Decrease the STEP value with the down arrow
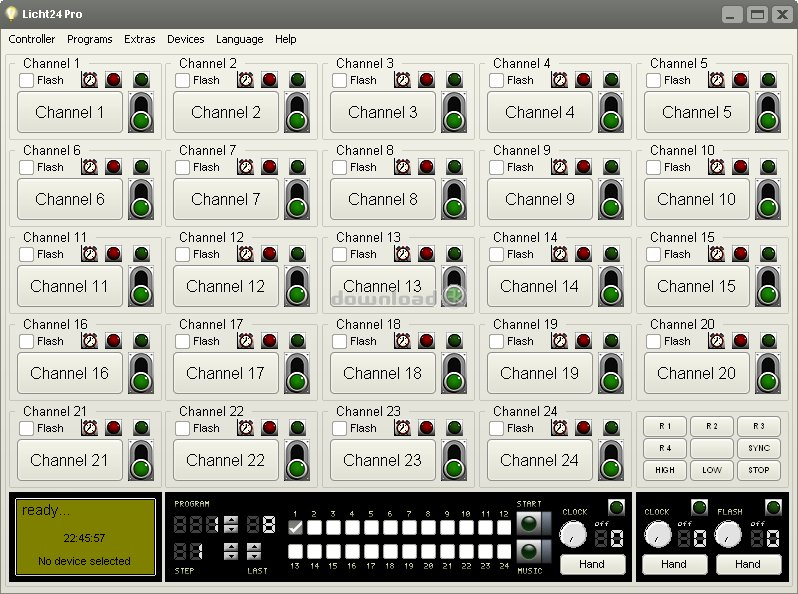798x594 pixels. 231,556
